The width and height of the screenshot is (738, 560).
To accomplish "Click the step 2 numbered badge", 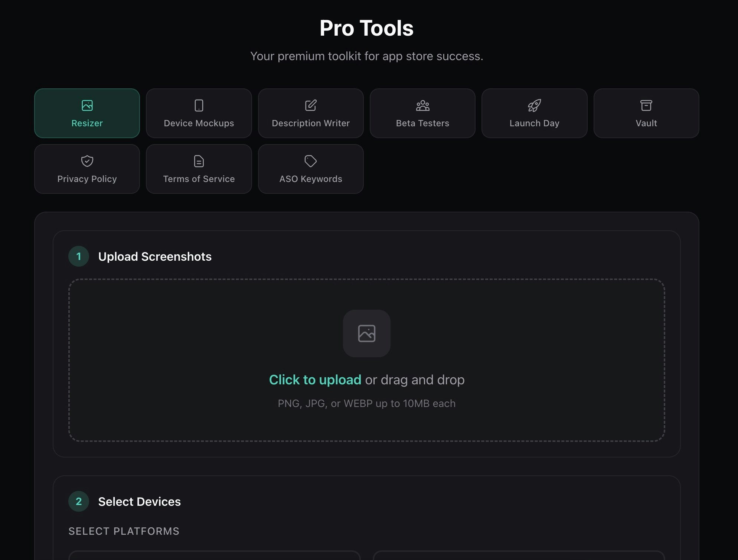I will pyautogui.click(x=78, y=501).
